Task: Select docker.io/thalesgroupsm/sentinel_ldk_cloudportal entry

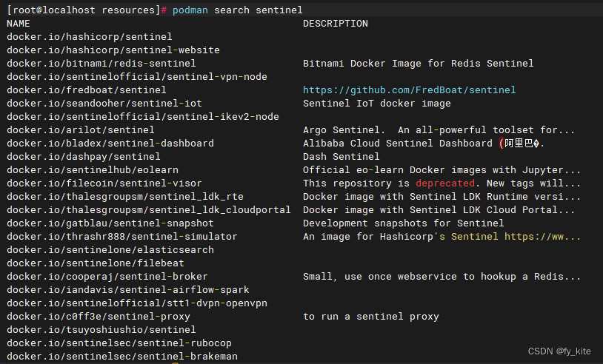Action: tap(149, 209)
